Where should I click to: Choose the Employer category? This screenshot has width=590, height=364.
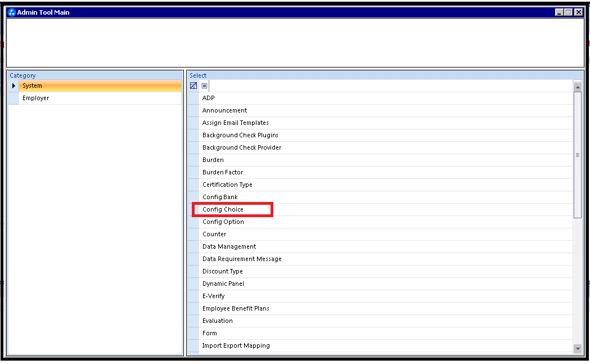click(100, 98)
